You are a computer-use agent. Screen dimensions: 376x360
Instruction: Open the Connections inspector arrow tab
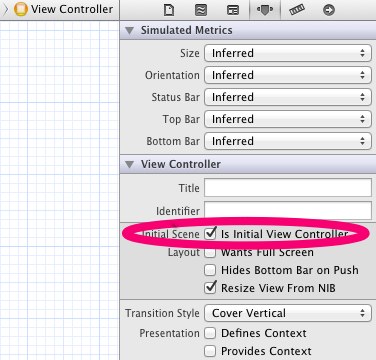pos(329,10)
